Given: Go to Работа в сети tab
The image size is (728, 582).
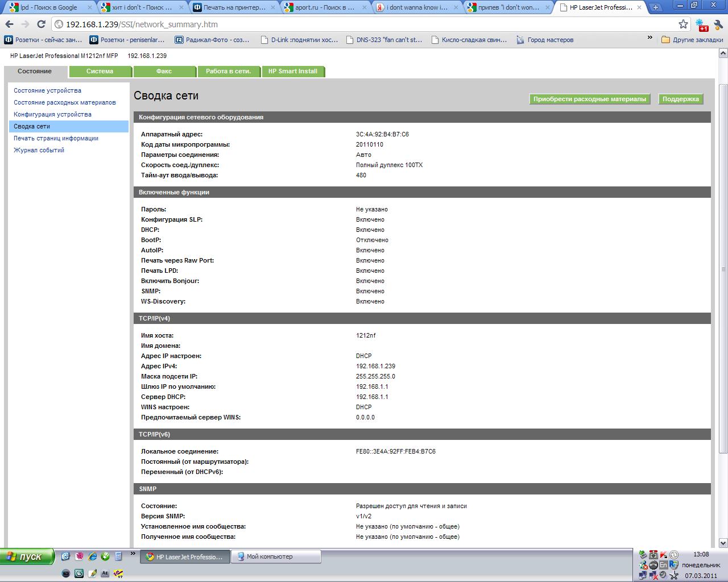Looking at the screenshot, I should click(228, 71).
